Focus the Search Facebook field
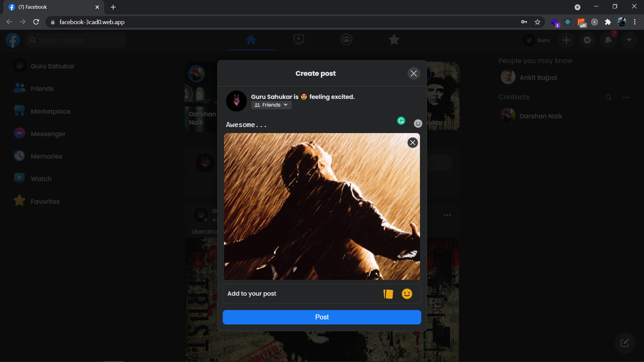Screen dimensions: 644x362 (x=75, y=40)
